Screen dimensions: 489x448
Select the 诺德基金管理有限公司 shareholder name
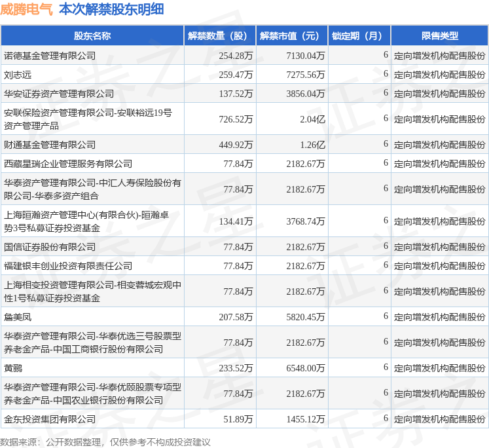coord(50,56)
